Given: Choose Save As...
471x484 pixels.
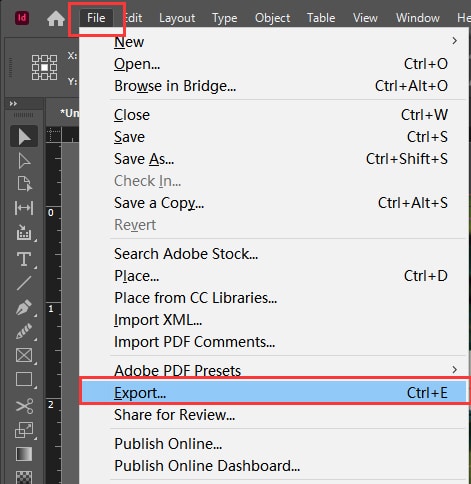Looking at the screenshot, I should click(273, 159).
